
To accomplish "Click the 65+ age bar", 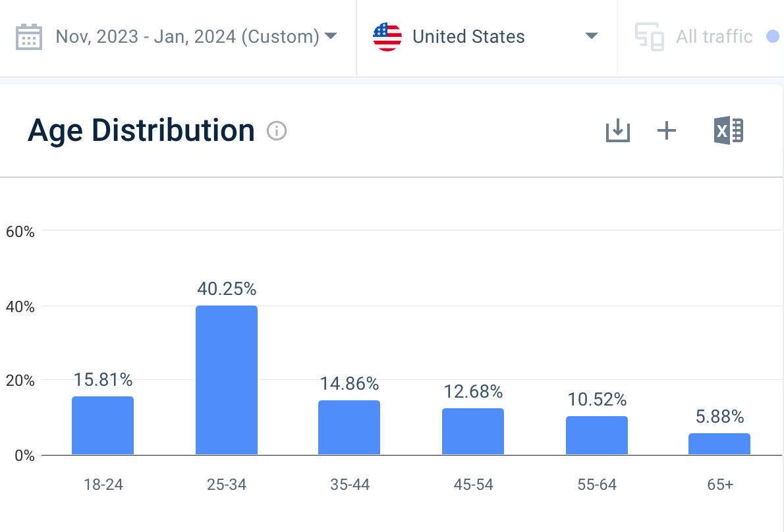I will 719,442.
